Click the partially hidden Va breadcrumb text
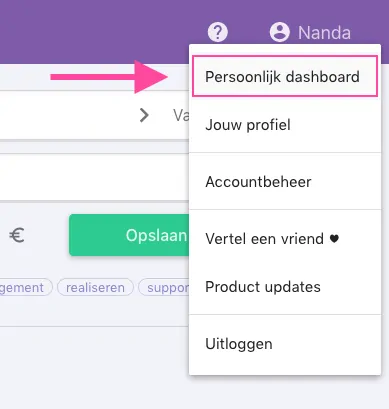 point(181,115)
